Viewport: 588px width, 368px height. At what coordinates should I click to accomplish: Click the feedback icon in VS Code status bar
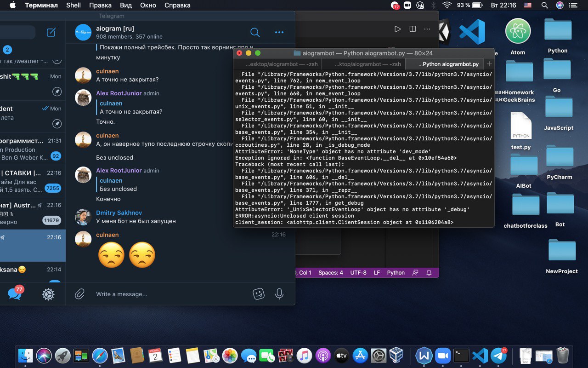415,273
